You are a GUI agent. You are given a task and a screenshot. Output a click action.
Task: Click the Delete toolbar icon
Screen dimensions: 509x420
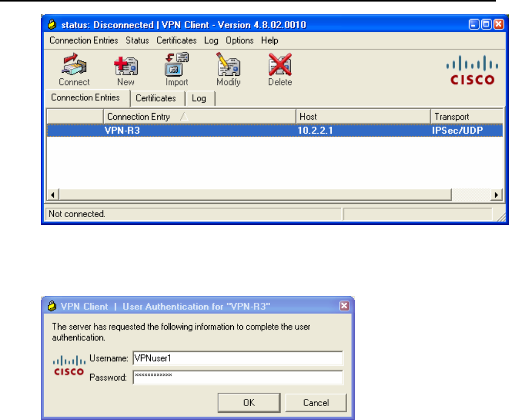pos(280,70)
